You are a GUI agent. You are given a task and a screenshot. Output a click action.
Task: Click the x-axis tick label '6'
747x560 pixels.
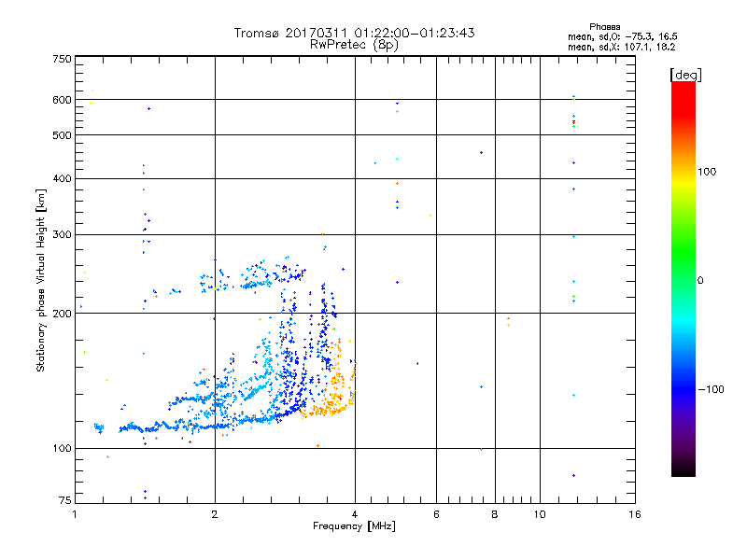436,514
